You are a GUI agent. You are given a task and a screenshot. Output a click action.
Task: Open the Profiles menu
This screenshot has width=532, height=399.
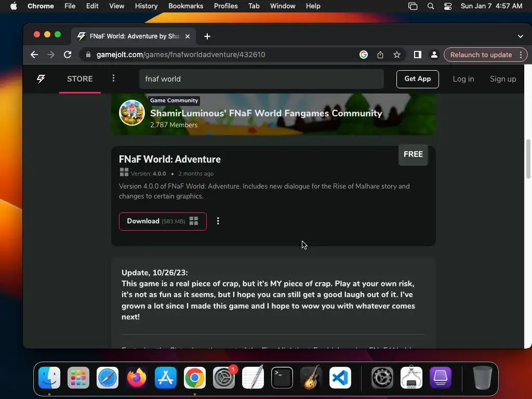[x=225, y=6]
